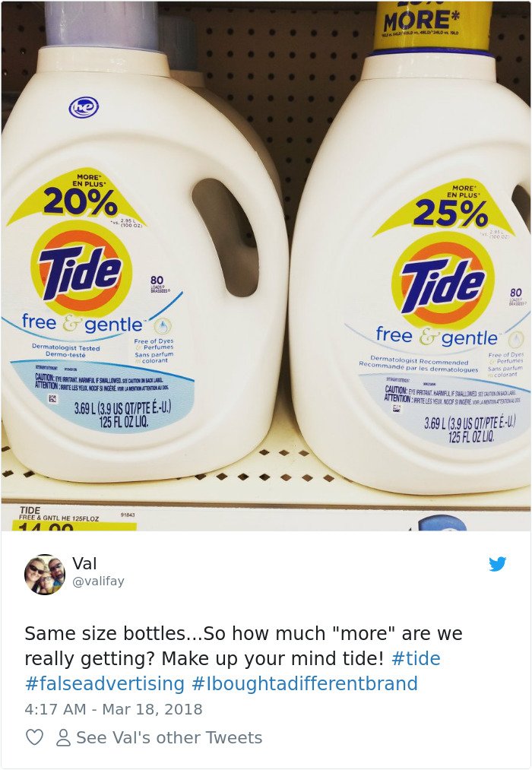Click the @valifay handle
This screenshot has width=532, height=770.
(x=98, y=581)
